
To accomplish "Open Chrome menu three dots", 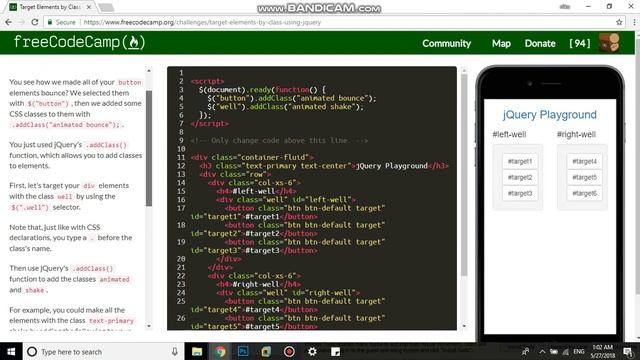I will coord(634,22).
